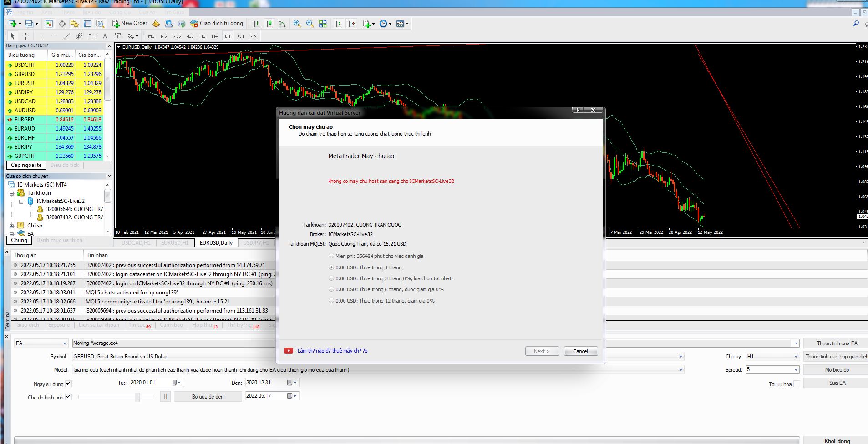This screenshot has height=444, width=868.
Task: Click the Bo qua de den button
Action: point(208,397)
